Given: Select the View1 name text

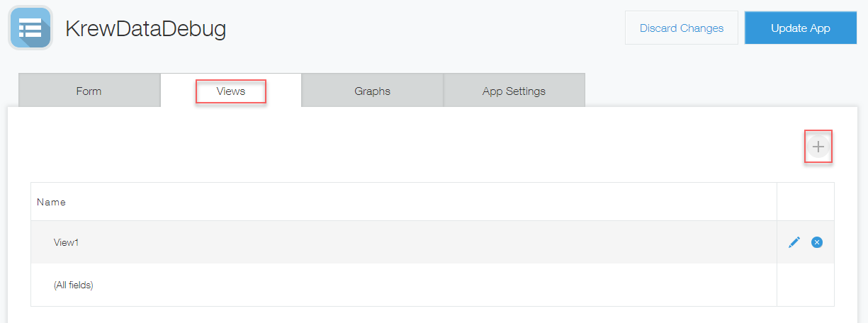Looking at the screenshot, I should tap(67, 242).
